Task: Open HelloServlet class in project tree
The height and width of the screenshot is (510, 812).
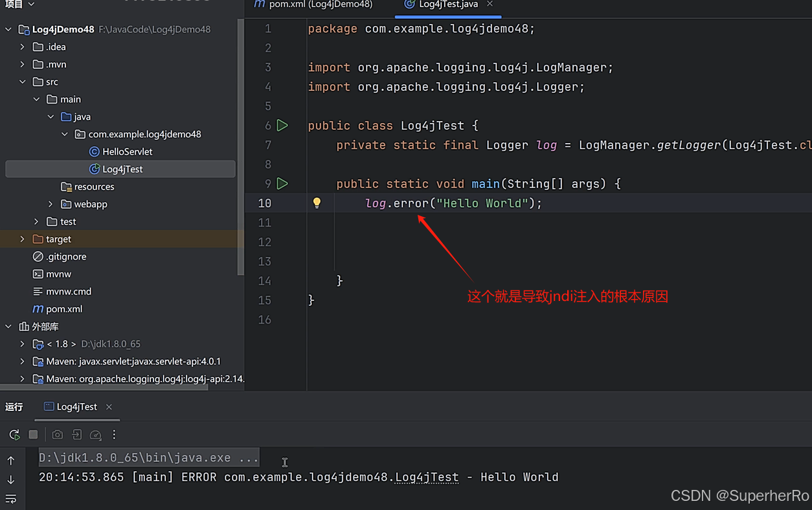Action: (127, 152)
